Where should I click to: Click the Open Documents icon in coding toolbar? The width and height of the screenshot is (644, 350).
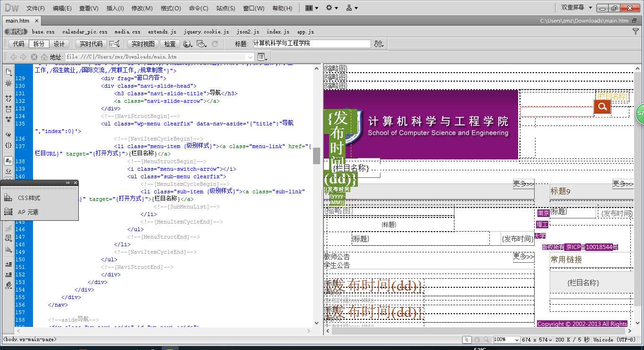[8, 72]
